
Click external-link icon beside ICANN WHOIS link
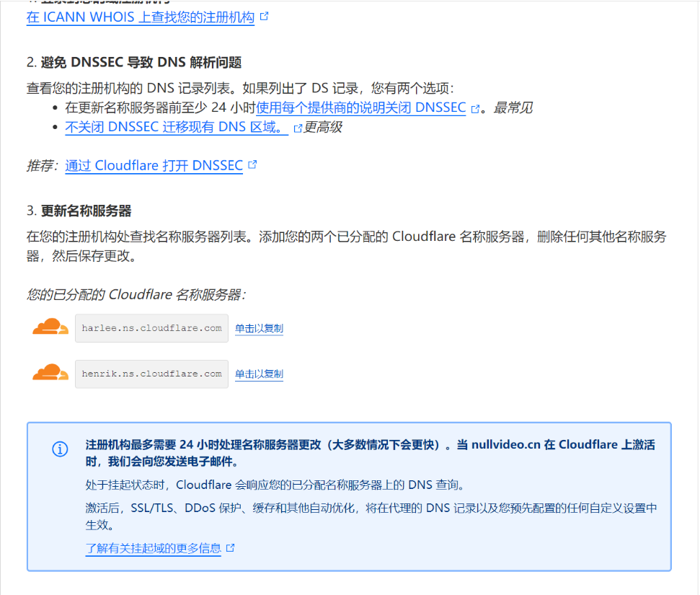click(x=265, y=17)
